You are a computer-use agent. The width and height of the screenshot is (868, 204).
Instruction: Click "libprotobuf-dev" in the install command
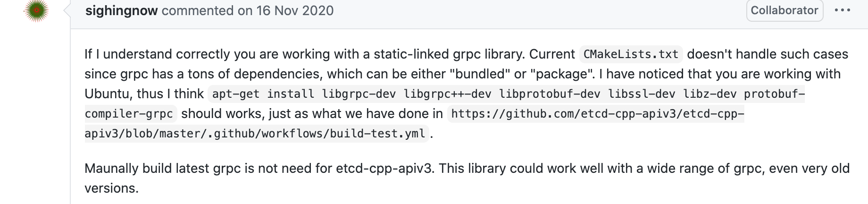pos(550,94)
